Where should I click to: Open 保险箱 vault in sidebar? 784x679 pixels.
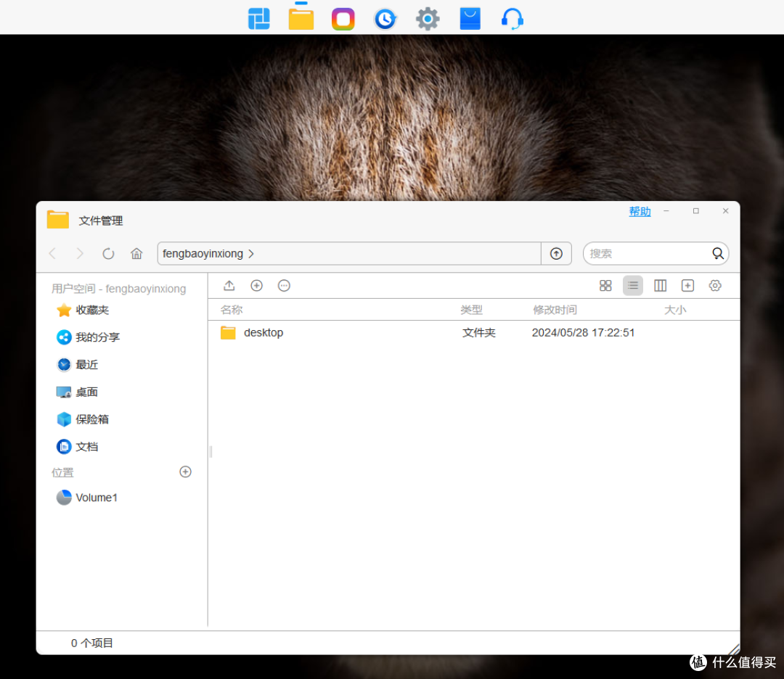[83, 419]
